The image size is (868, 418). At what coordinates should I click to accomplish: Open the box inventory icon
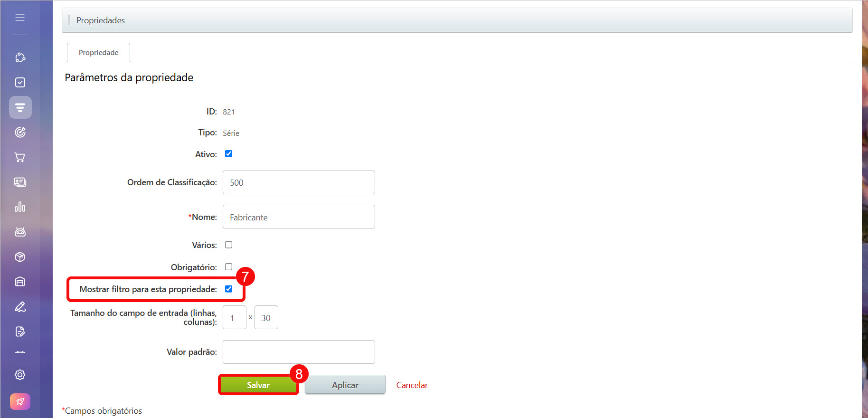20,257
